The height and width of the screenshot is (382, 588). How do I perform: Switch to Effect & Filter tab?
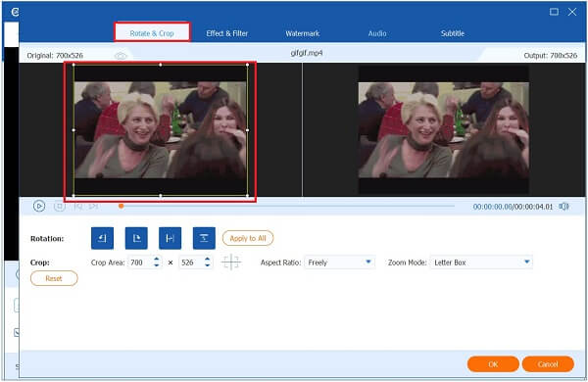coord(227,33)
